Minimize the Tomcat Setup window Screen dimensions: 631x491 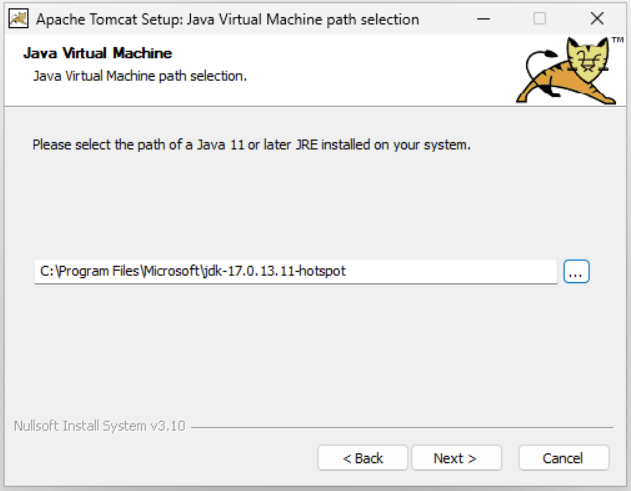coord(483,19)
